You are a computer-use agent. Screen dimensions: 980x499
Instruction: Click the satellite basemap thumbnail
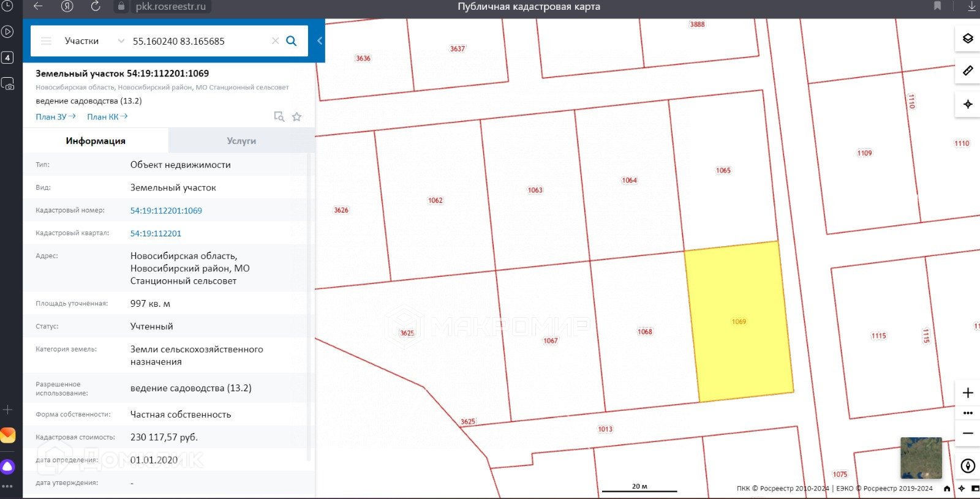[921, 458]
